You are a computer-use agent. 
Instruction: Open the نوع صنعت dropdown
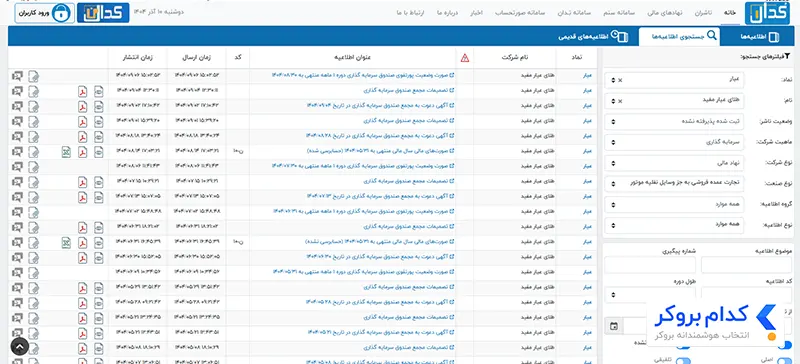pyautogui.click(x=673, y=183)
